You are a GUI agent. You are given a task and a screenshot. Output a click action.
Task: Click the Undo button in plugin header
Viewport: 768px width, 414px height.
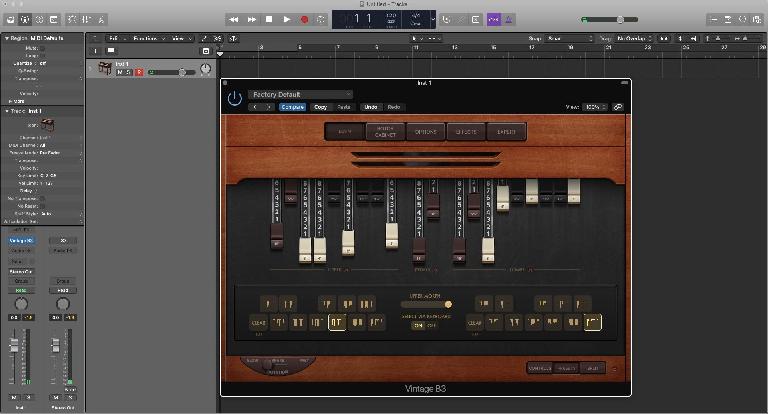coord(371,107)
